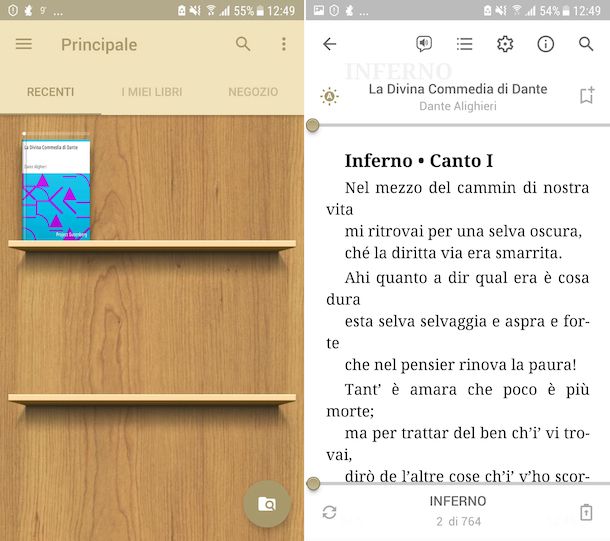This screenshot has height=541, width=610.
Task: Tap the line ché la diritta via era smarrita
Action: (x=454, y=253)
